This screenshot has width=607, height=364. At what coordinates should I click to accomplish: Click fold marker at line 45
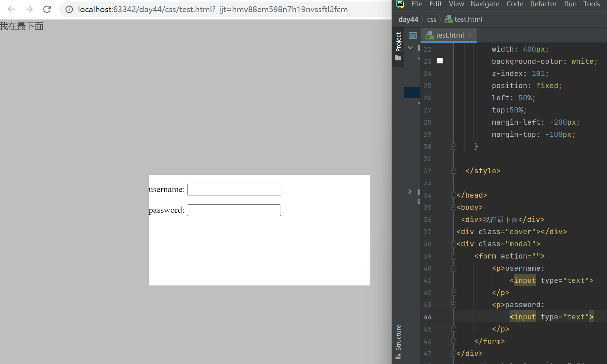point(453,329)
